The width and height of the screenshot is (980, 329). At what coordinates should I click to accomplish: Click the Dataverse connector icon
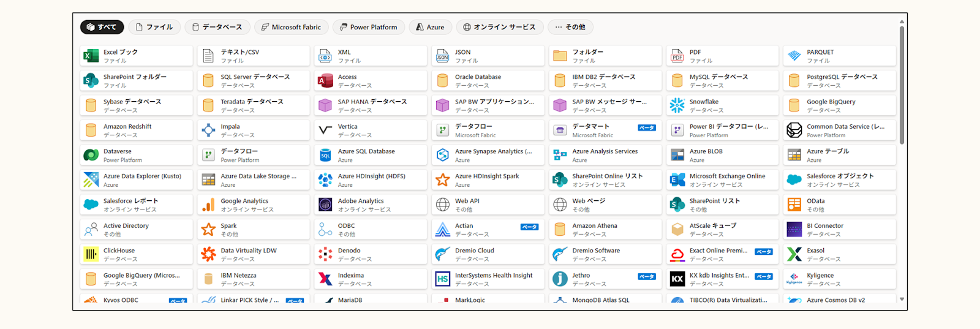pos(91,155)
